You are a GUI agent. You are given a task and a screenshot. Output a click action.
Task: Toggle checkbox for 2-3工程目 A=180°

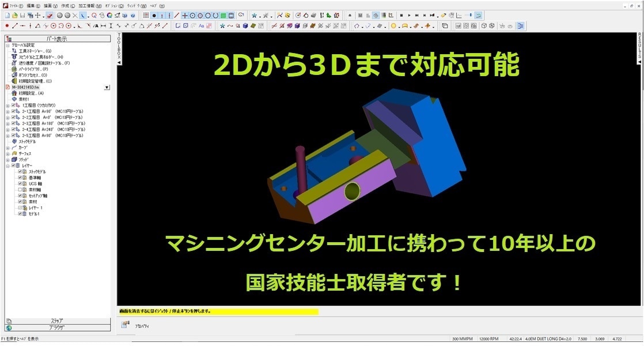pos(13,123)
